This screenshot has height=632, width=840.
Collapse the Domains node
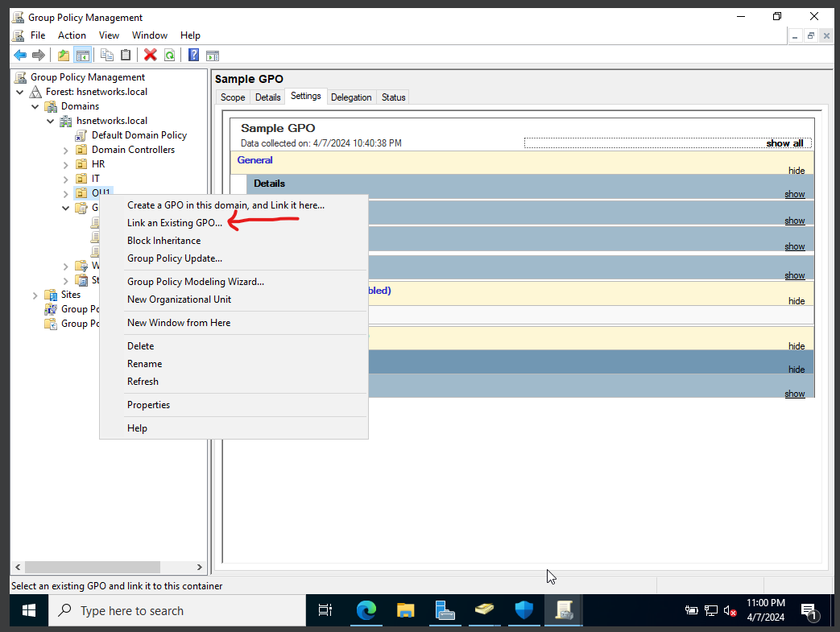(35, 105)
